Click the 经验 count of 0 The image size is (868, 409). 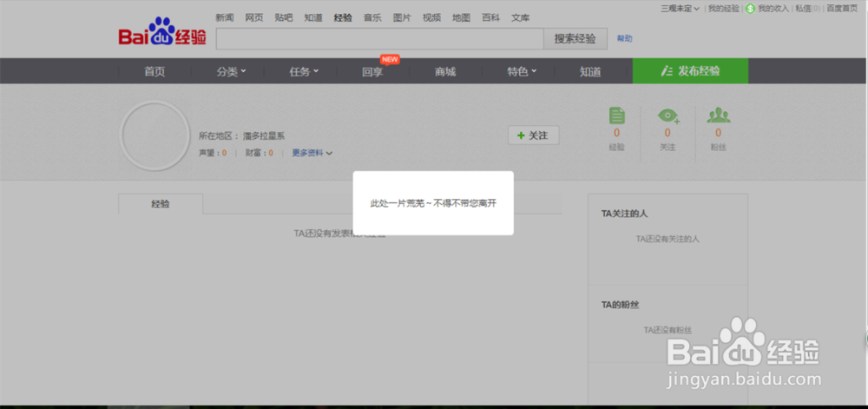click(616, 133)
